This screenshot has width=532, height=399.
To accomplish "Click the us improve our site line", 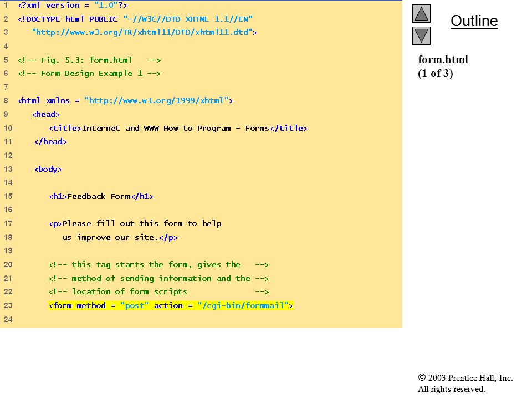I will [x=120, y=238].
